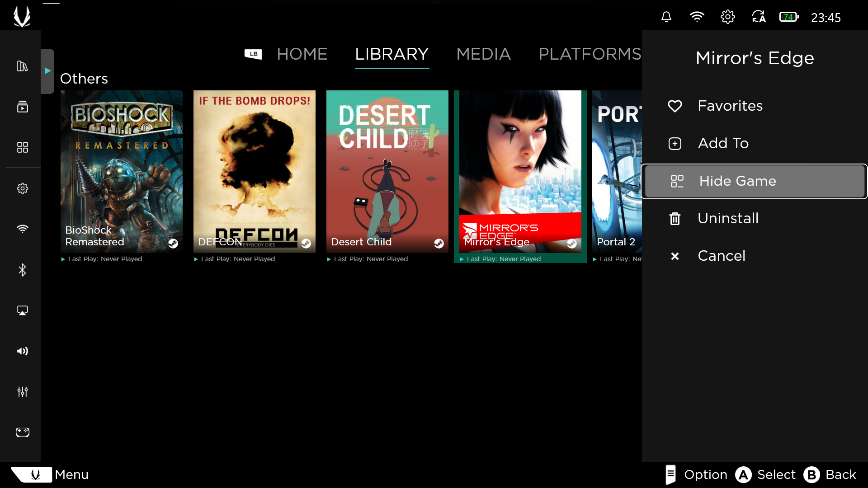868x488 pixels.
Task: Open settings gear in top bar
Action: pos(727,17)
